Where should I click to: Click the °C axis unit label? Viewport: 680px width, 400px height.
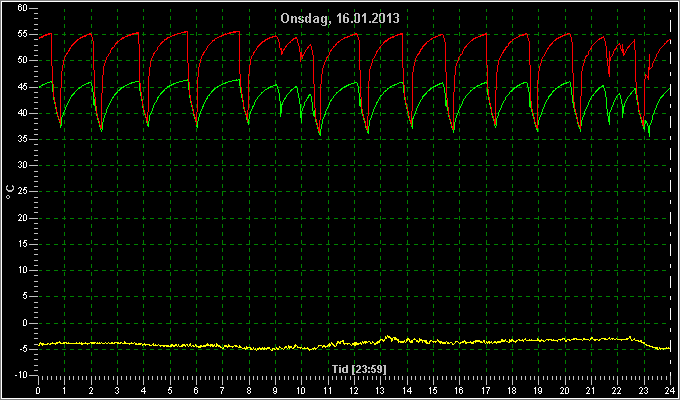pyautogui.click(x=10, y=191)
